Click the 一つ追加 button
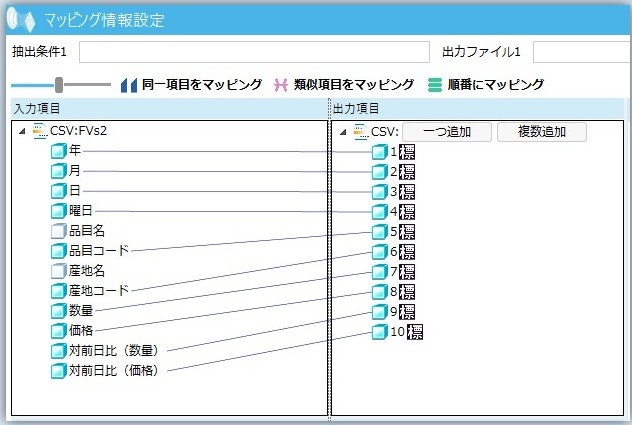 447,132
